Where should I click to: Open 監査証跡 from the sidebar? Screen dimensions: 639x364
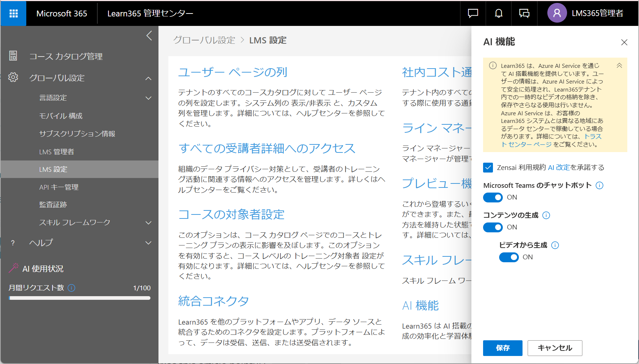point(52,205)
